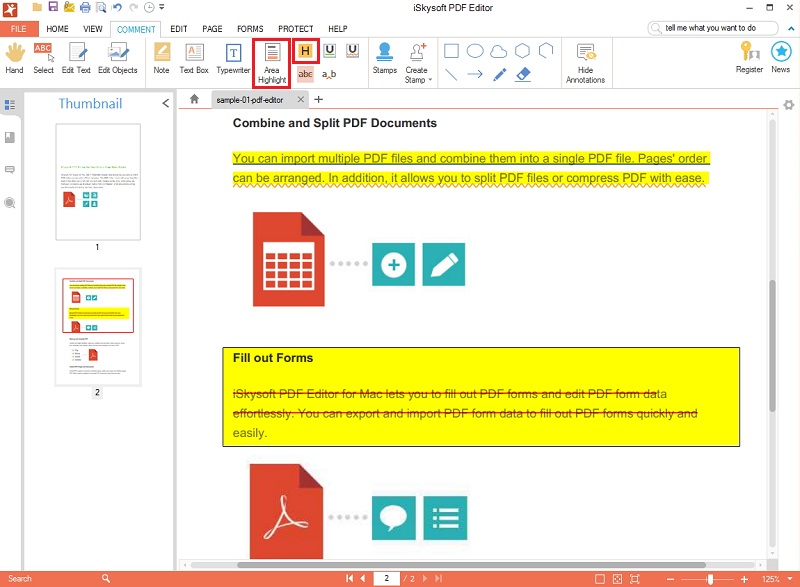Image resolution: width=800 pixels, height=587 pixels.
Task: Open the FILE menu
Action: (18, 29)
